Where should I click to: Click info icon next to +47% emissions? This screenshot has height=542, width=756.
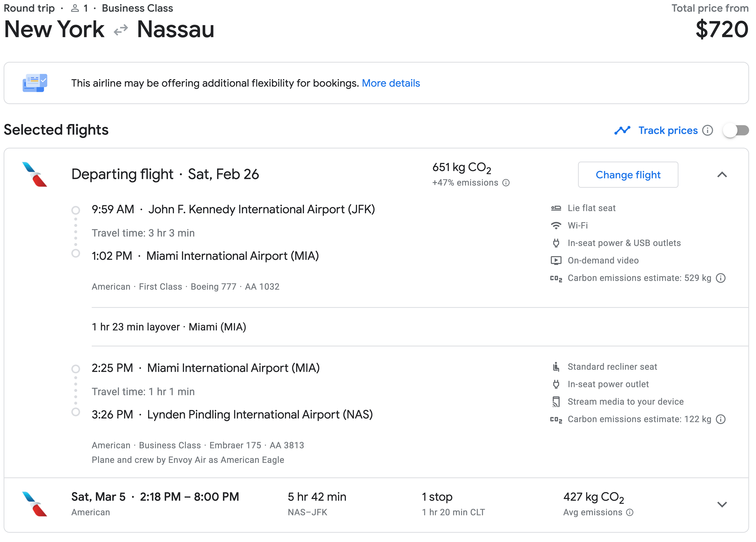pos(506,183)
